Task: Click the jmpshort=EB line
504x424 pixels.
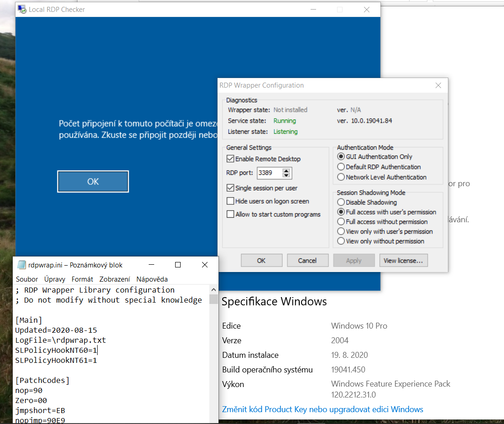Action: pos(40,410)
